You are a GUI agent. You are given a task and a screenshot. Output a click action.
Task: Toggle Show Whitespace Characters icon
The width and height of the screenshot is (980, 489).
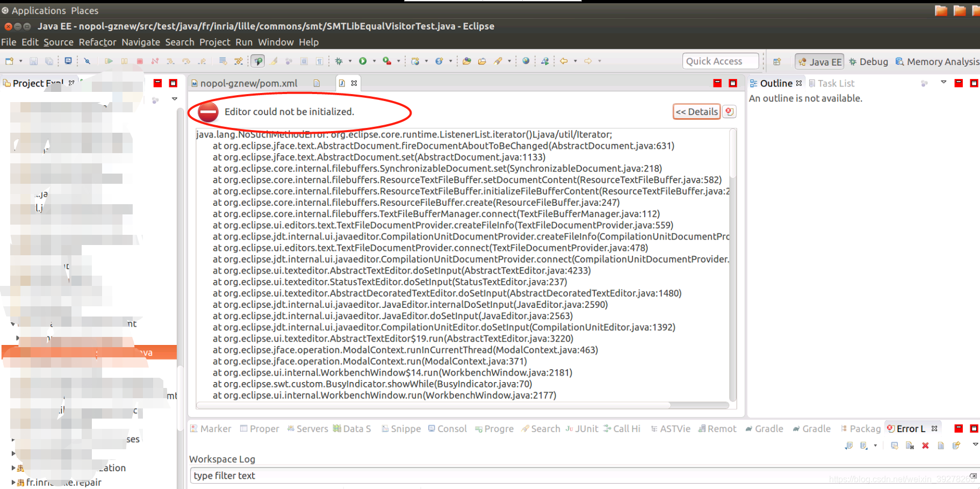pos(320,61)
